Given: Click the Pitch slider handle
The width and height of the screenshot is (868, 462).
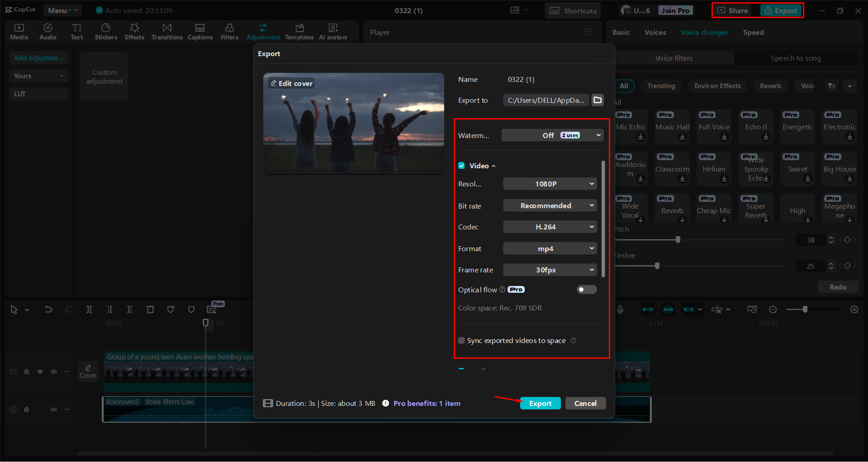Looking at the screenshot, I should (x=678, y=239).
